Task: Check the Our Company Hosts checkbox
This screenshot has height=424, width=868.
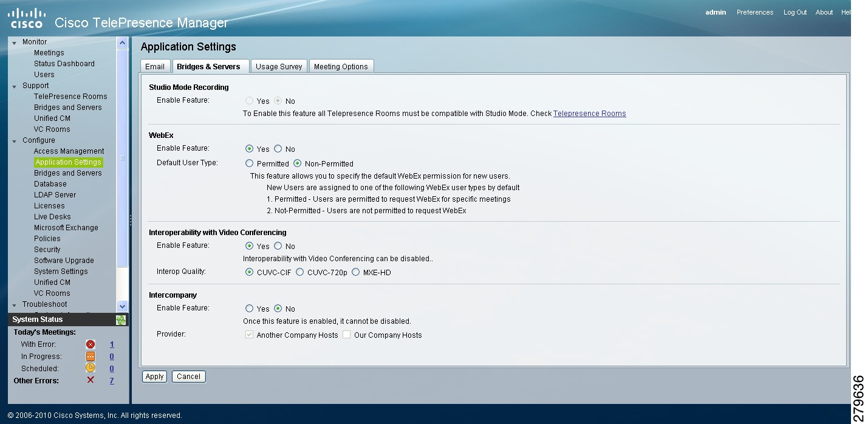Action: tap(347, 335)
